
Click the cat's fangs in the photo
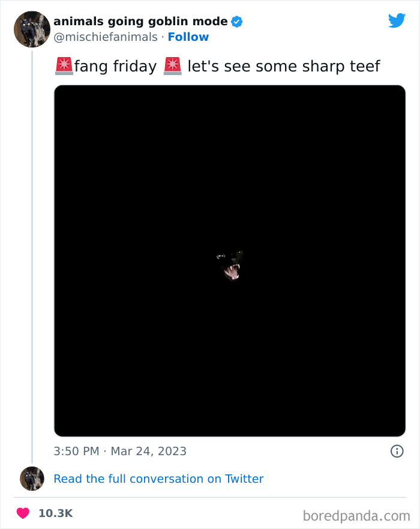pyautogui.click(x=232, y=269)
